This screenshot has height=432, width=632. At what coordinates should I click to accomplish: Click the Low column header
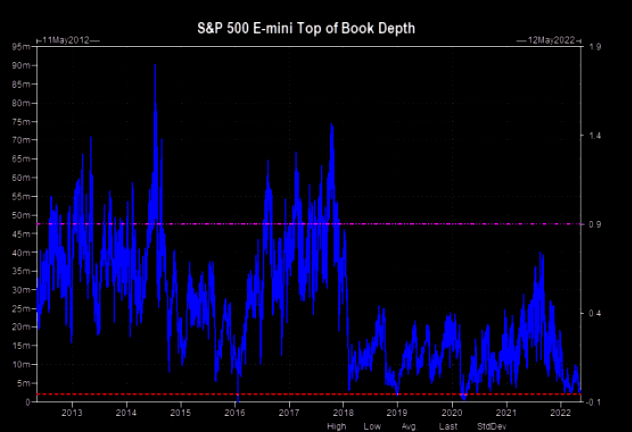click(x=372, y=426)
